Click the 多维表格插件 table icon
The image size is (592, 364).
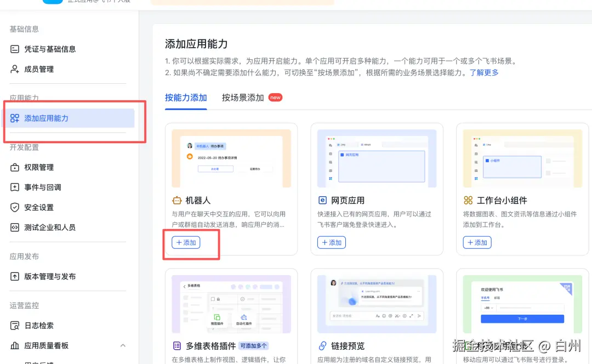pos(177,346)
